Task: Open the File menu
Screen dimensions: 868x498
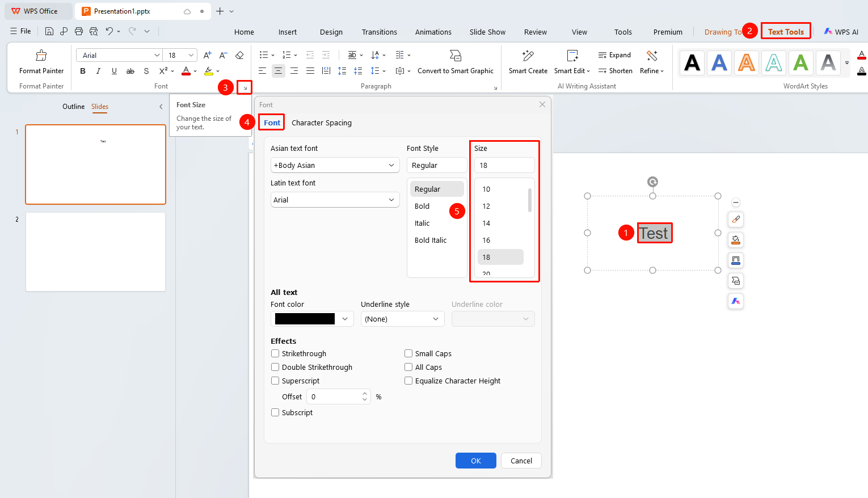Action: tap(21, 31)
